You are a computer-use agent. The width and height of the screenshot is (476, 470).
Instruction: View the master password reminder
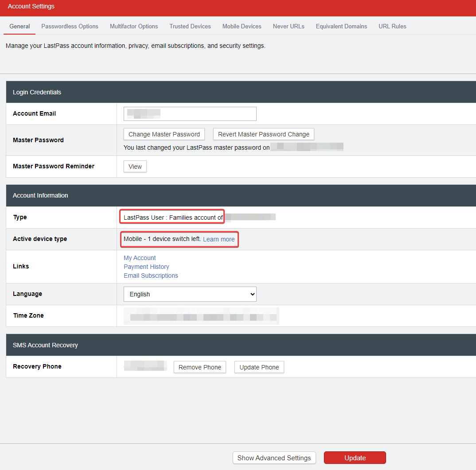click(135, 167)
